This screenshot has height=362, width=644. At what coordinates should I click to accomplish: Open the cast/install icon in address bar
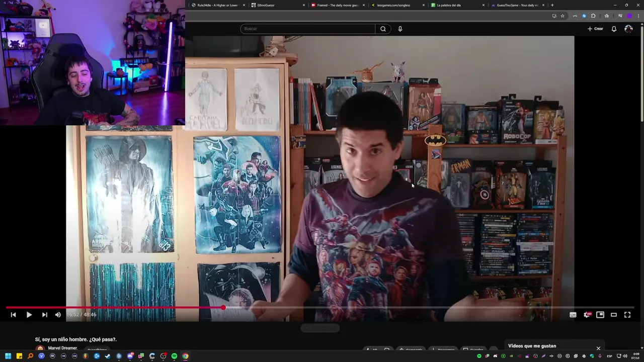coord(554,16)
